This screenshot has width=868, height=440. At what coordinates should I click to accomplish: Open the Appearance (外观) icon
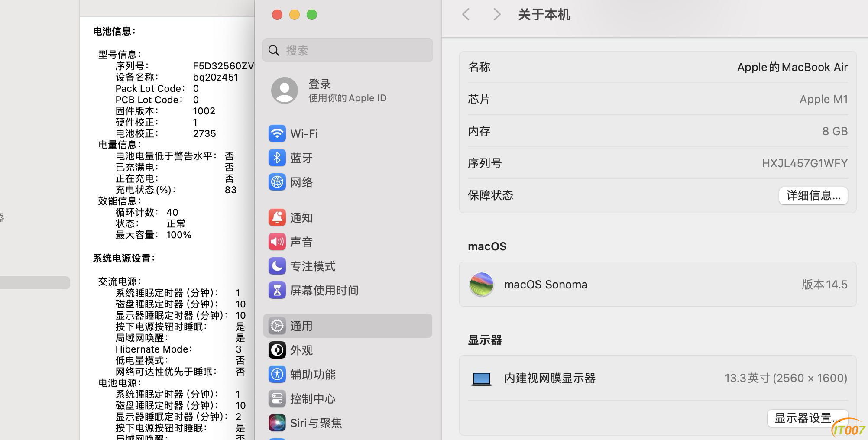tap(277, 350)
